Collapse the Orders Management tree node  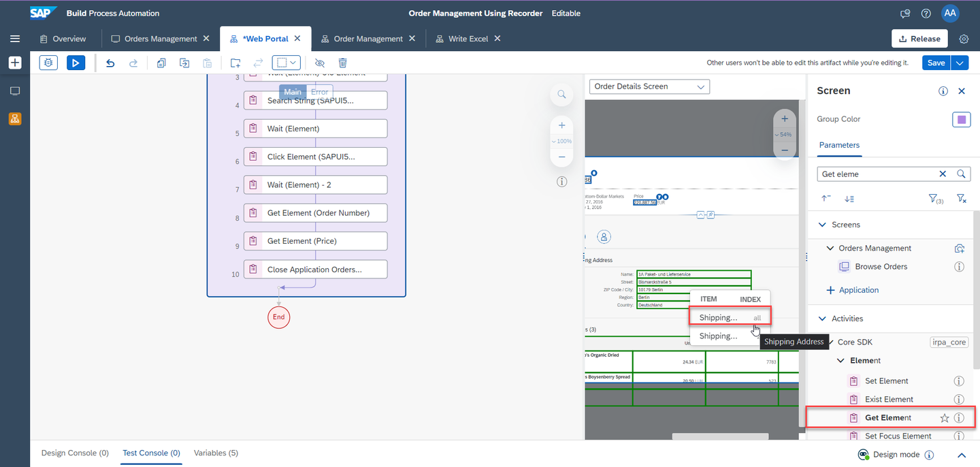(x=830, y=248)
